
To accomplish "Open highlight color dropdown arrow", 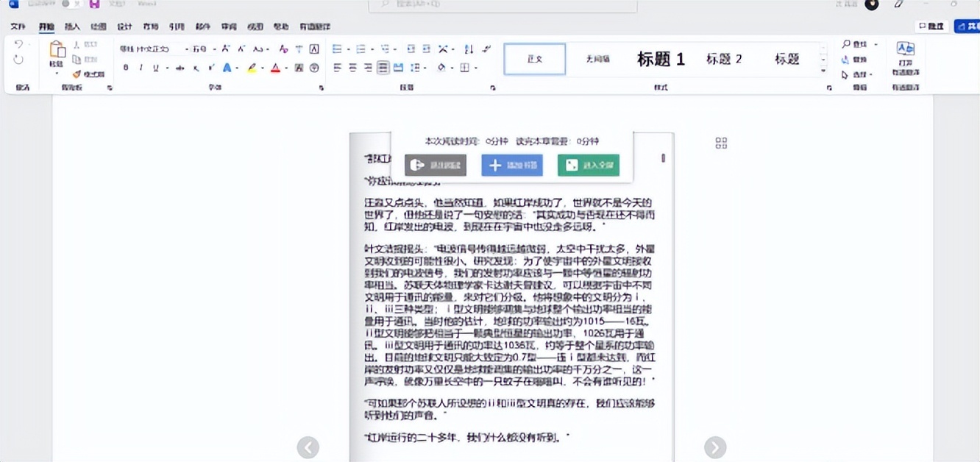I will click(x=263, y=68).
